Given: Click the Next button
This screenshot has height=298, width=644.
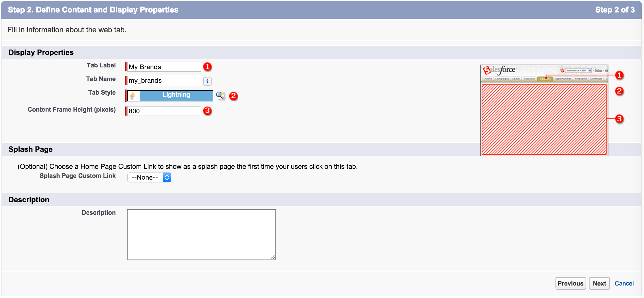Looking at the screenshot, I should [x=599, y=283].
